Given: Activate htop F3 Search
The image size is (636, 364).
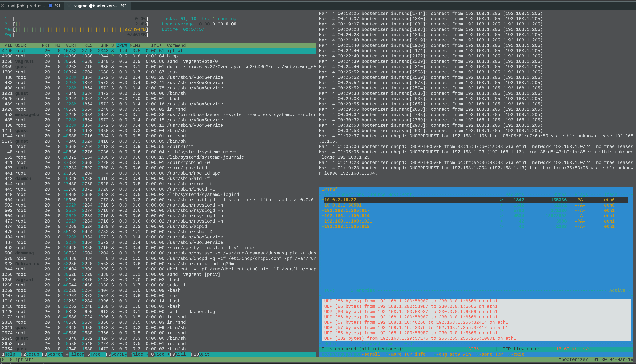Looking at the screenshot, I should click(x=52, y=354).
